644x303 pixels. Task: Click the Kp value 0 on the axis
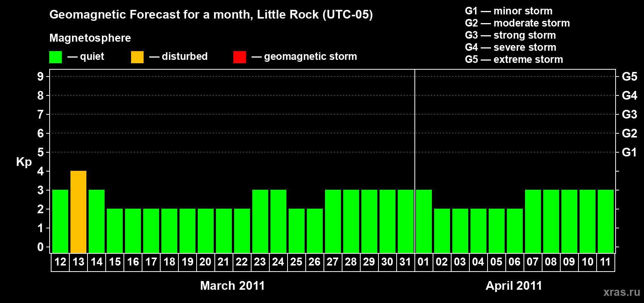[x=41, y=247]
